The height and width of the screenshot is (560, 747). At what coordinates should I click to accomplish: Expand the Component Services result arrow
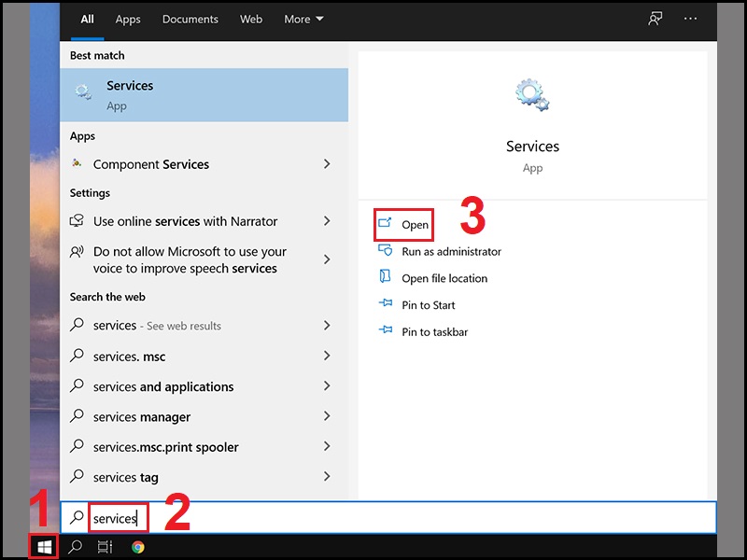pyautogui.click(x=327, y=164)
